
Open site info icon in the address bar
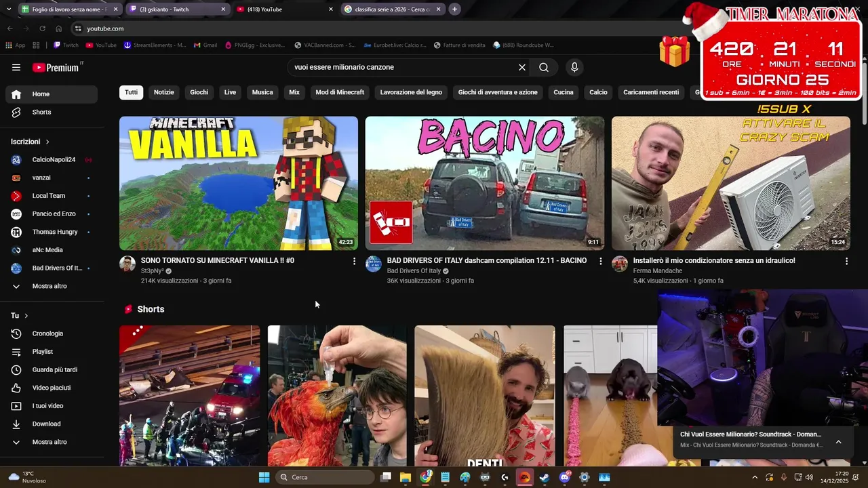[78, 28]
